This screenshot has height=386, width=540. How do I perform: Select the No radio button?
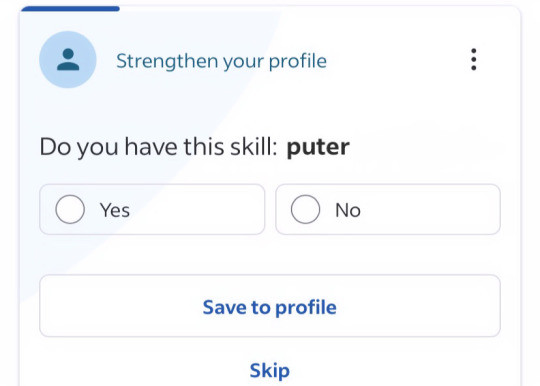pos(305,209)
